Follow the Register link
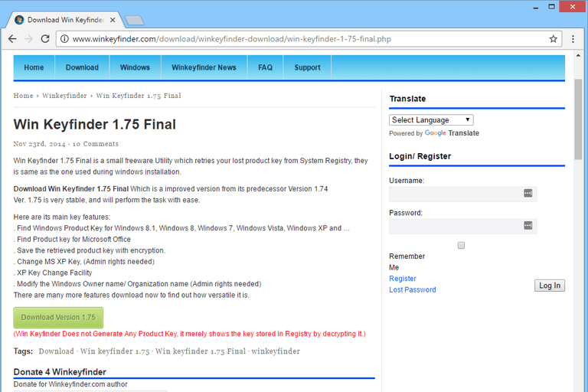The image size is (588, 392). tap(403, 279)
